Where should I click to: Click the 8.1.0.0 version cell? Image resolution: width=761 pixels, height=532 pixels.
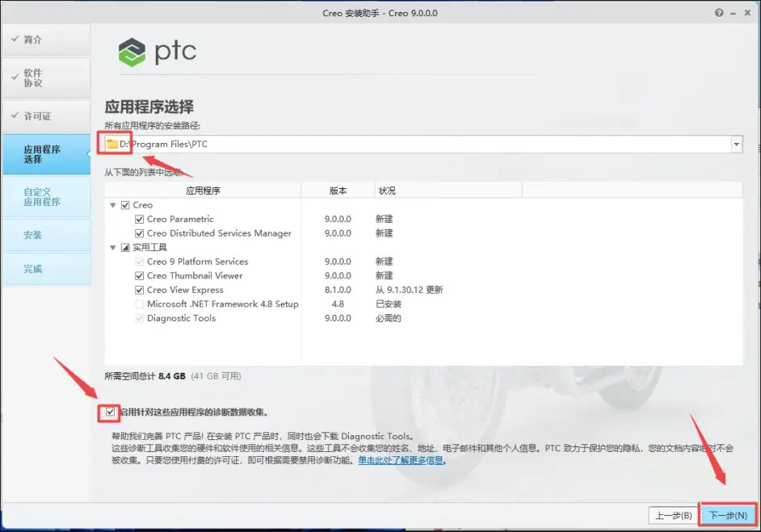click(338, 290)
